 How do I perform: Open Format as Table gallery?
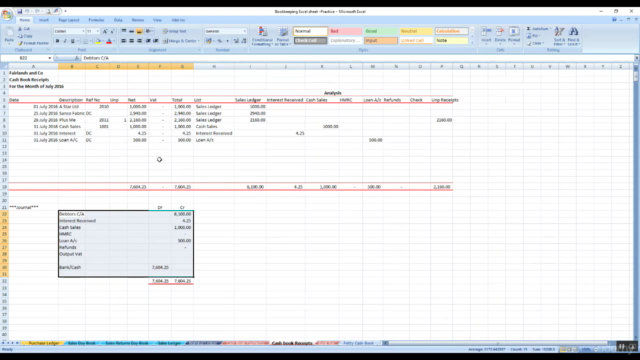click(282, 36)
